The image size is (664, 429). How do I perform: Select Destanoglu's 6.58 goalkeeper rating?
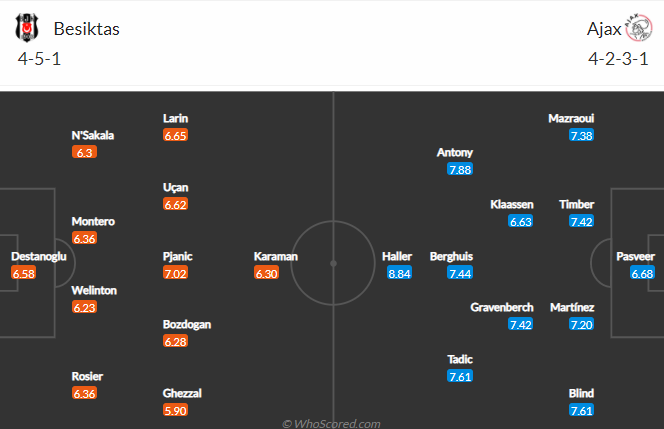pyautogui.click(x=24, y=274)
